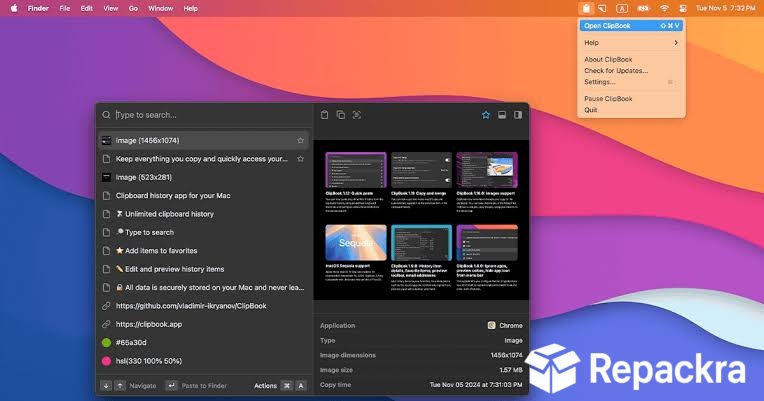Select Open ClipBook menu entry
The height and width of the screenshot is (401, 764).
631,26
